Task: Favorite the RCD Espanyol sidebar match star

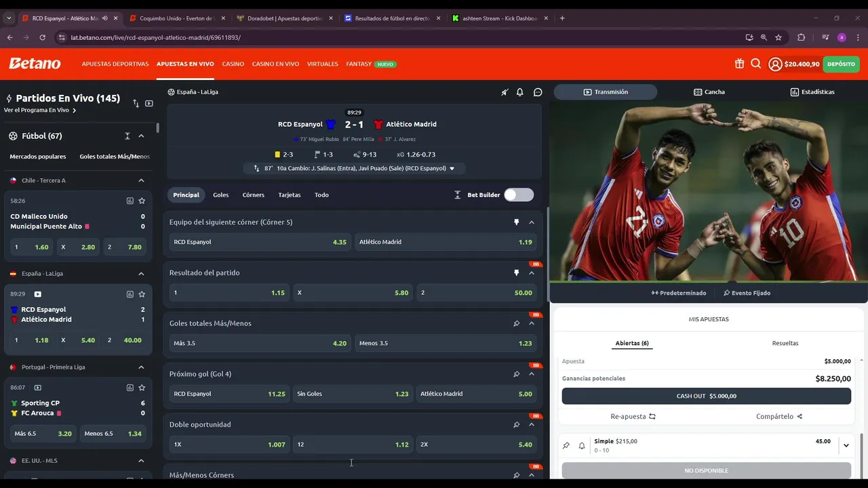Action: pos(142,294)
